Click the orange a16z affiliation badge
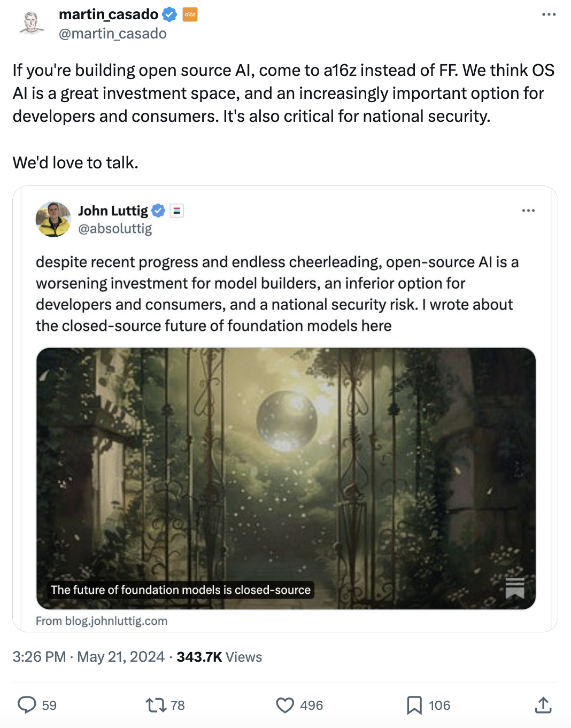The height and width of the screenshot is (728, 571). [190, 14]
